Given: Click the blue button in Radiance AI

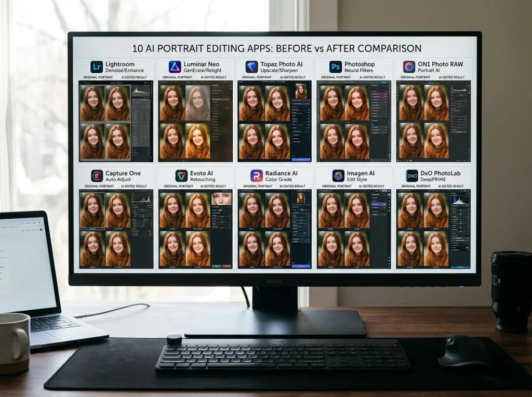Looking at the screenshot, I should [x=301, y=267].
